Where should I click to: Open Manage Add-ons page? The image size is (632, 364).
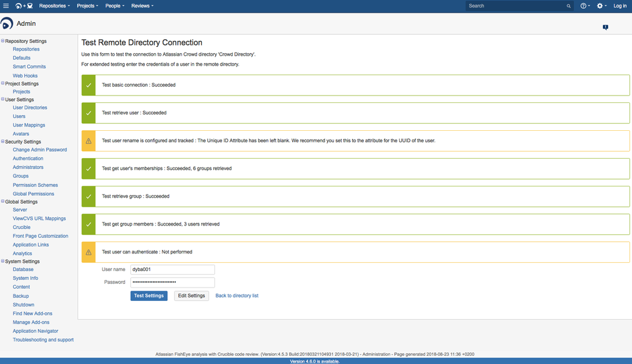pos(31,322)
